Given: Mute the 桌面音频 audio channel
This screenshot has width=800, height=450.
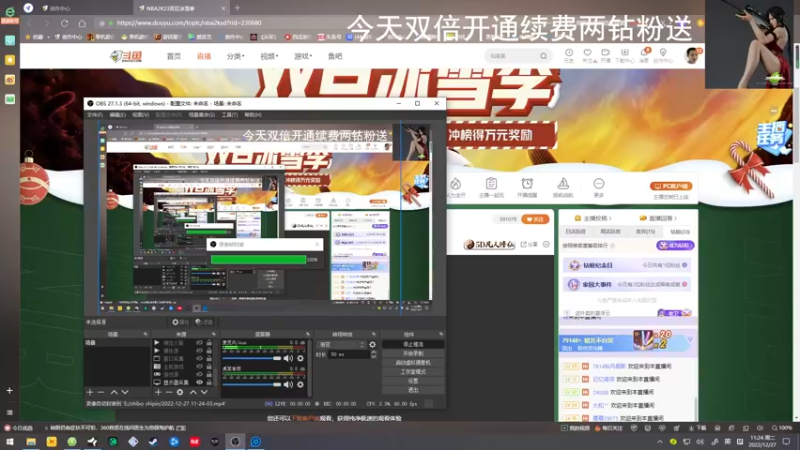Looking at the screenshot, I should (288, 385).
